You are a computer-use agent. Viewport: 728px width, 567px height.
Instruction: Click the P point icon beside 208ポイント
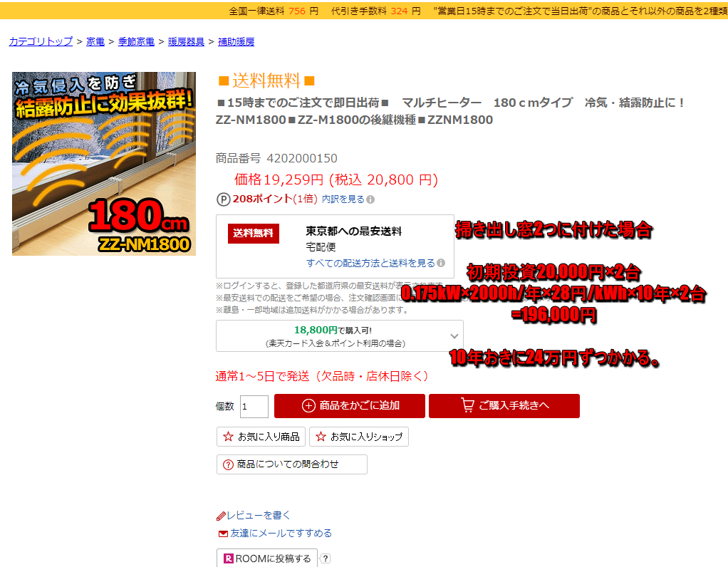[224, 199]
